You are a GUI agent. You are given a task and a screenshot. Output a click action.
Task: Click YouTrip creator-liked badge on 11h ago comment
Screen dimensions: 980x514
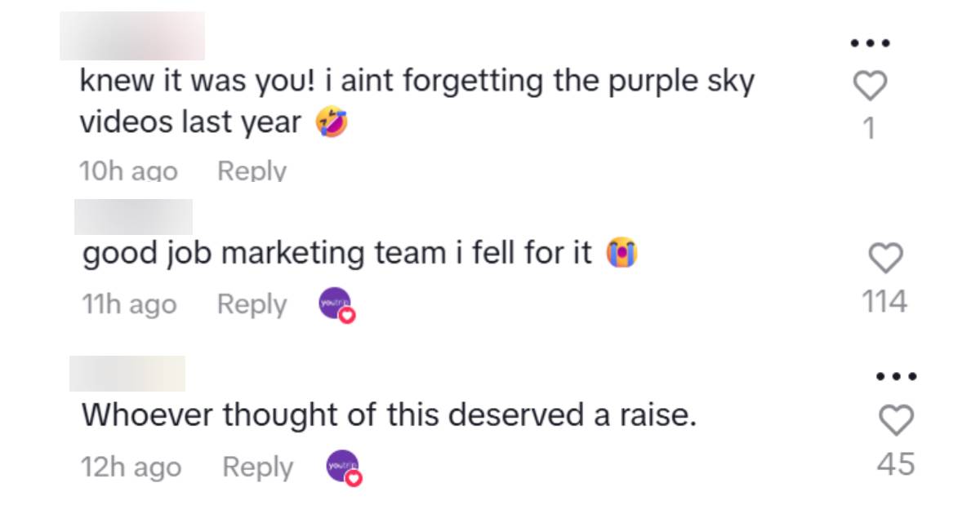pyautogui.click(x=336, y=305)
